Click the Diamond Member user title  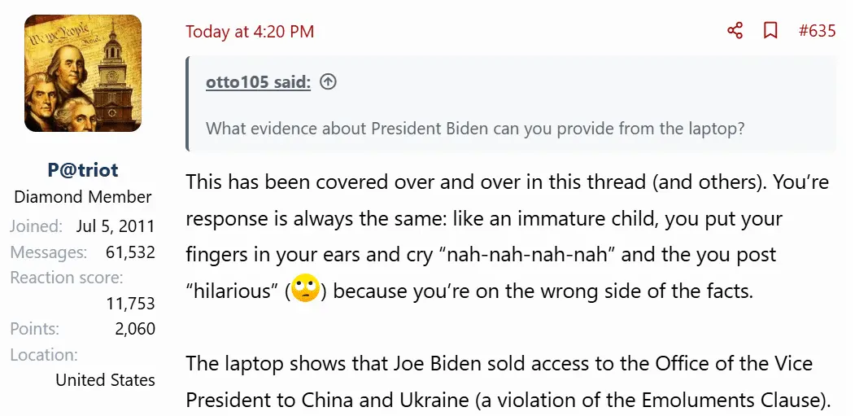tap(83, 197)
